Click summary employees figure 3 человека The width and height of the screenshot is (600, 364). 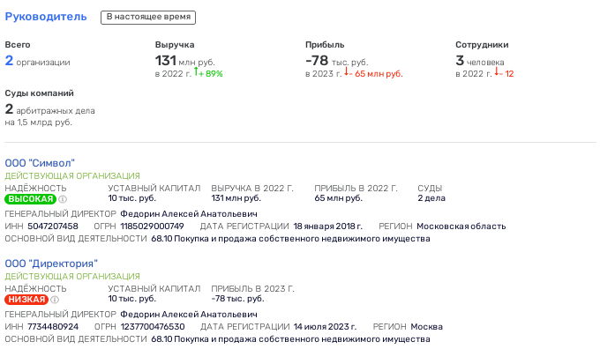(480, 61)
